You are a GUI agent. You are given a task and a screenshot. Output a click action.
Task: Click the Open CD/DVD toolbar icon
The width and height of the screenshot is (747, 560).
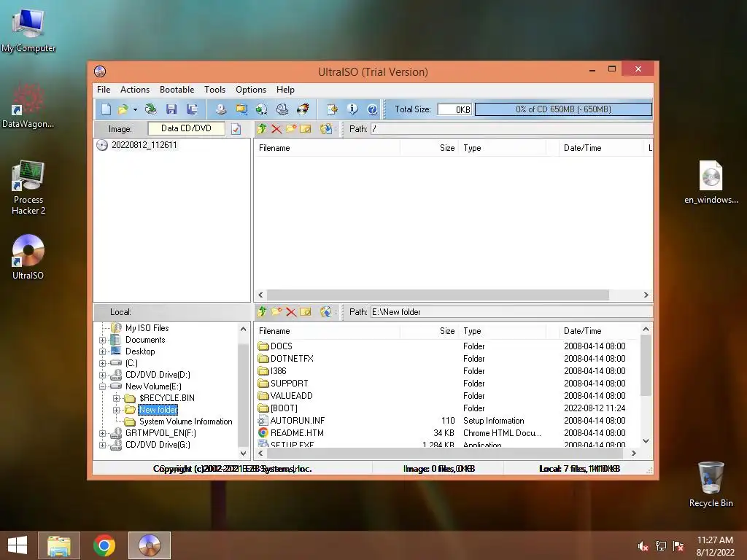pos(151,109)
